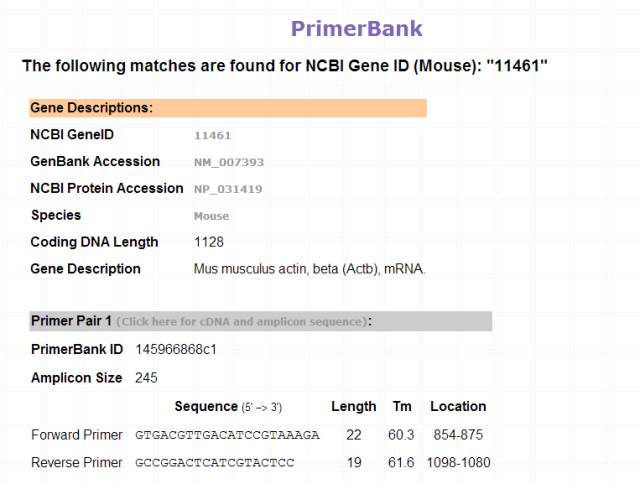This screenshot has height=484, width=640.
Task: Click the forward primer location 854-875
Action: (458, 435)
